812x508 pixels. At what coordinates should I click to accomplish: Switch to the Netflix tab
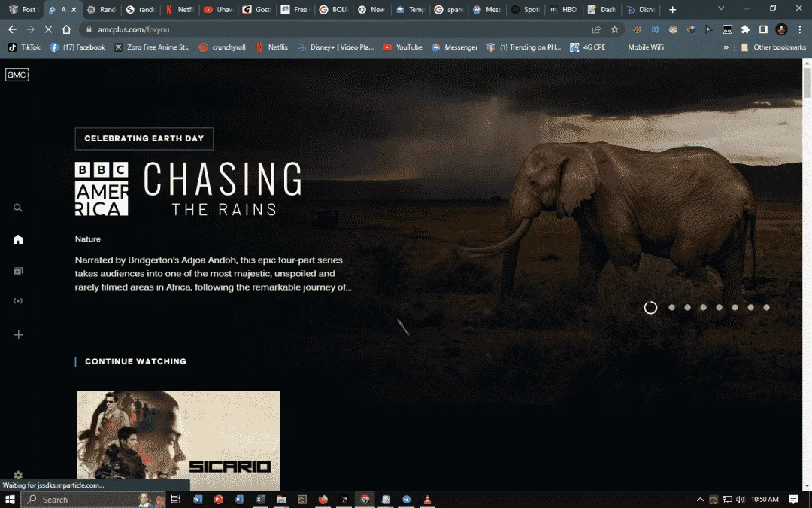click(x=180, y=9)
